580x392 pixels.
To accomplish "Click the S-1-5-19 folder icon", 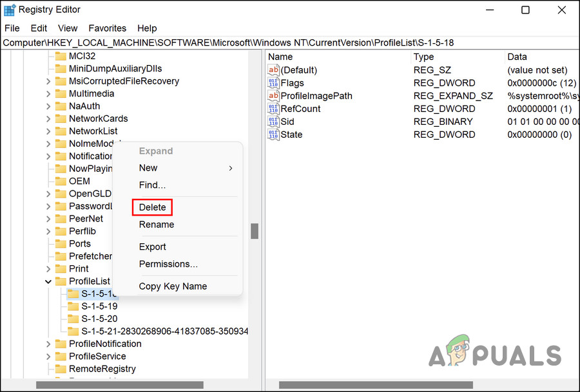I will pyautogui.click(x=73, y=306).
